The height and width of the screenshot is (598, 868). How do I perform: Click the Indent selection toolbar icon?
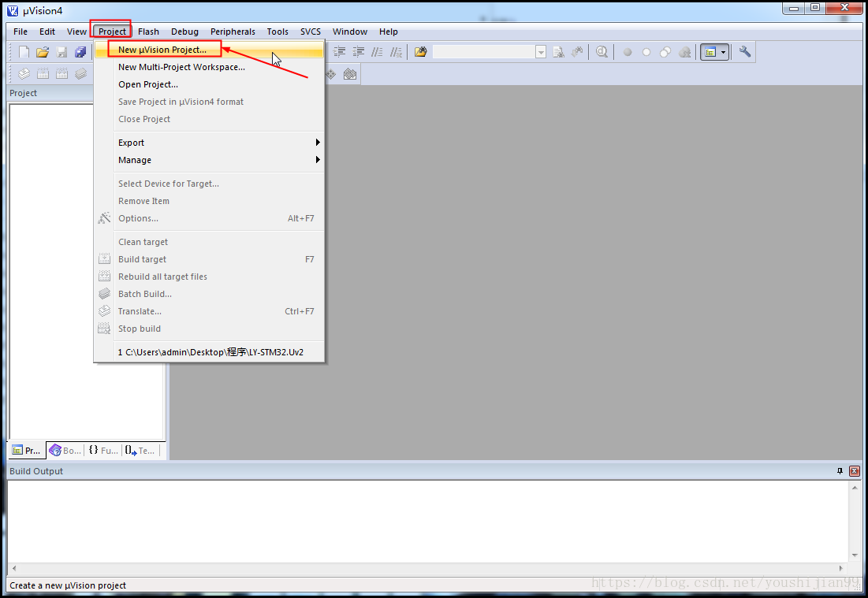click(x=339, y=52)
